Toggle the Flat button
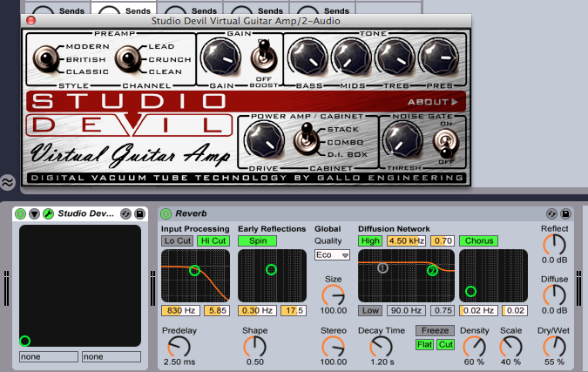This screenshot has width=588, height=372. tap(424, 344)
